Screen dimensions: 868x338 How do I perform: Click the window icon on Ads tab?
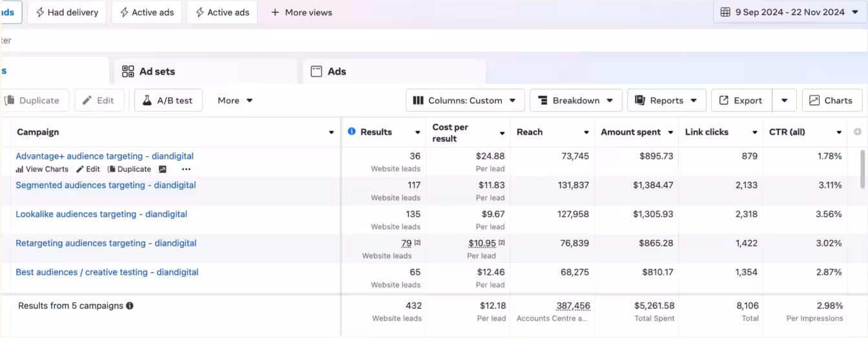316,72
